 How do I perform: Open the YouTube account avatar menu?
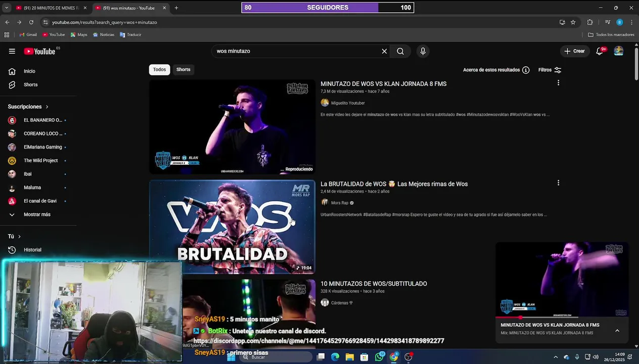point(618,51)
